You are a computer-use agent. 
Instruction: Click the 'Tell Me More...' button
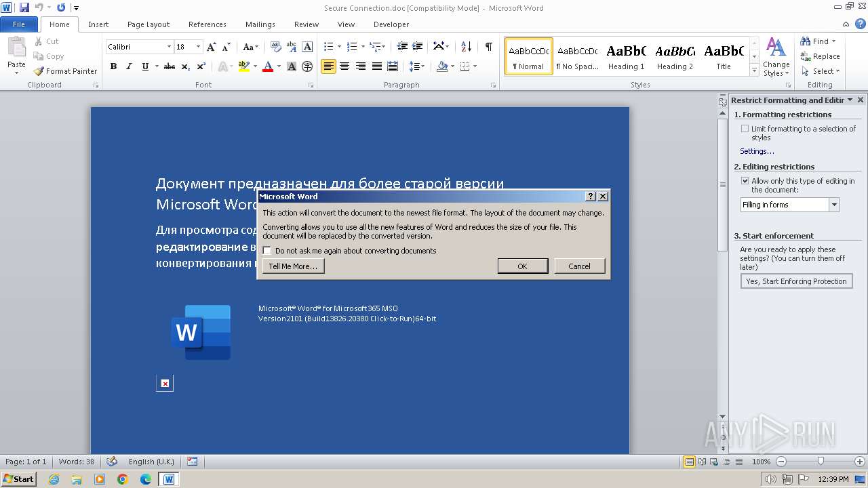[293, 266]
